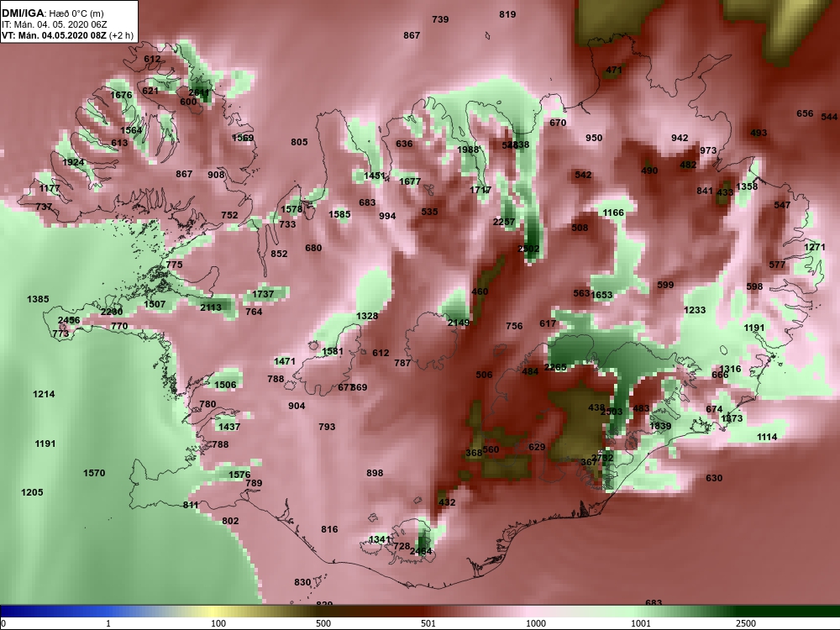Viewport: 840px width, 630px height.
Task: Click the map value 816
Action: (x=329, y=529)
